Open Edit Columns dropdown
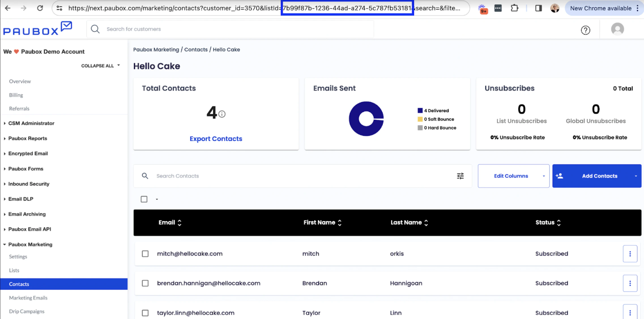 [x=513, y=176]
